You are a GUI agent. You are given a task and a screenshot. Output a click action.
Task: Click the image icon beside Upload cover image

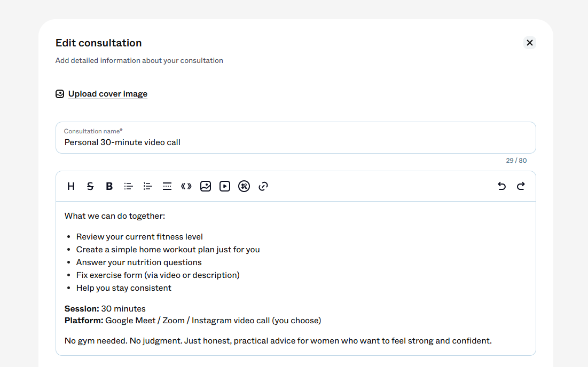click(60, 94)
